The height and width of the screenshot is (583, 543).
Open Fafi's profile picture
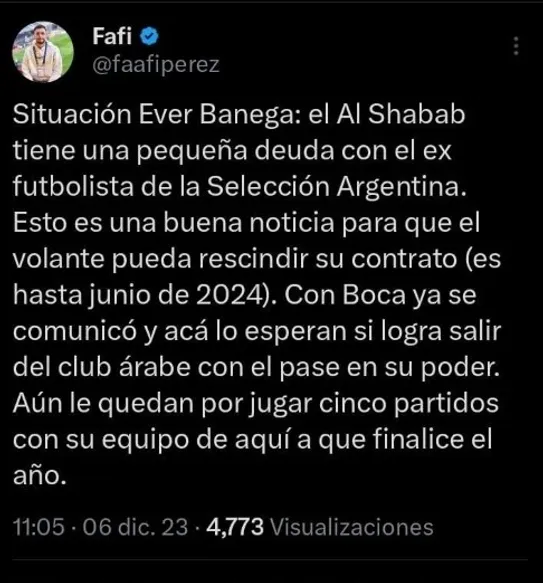[43, 52]
